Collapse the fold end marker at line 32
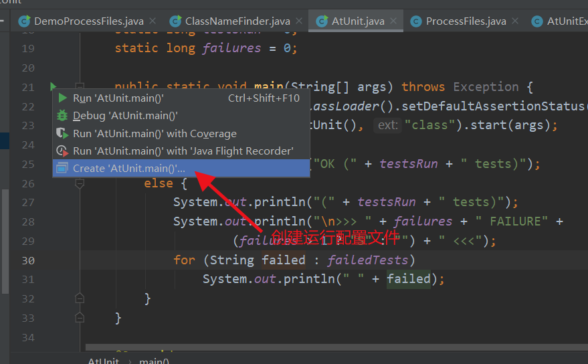Screen dimensions: 588x364 [80, 298]
